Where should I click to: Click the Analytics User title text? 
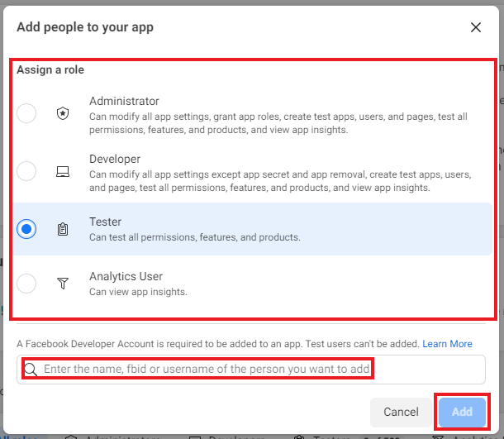[x=126, y=276]
